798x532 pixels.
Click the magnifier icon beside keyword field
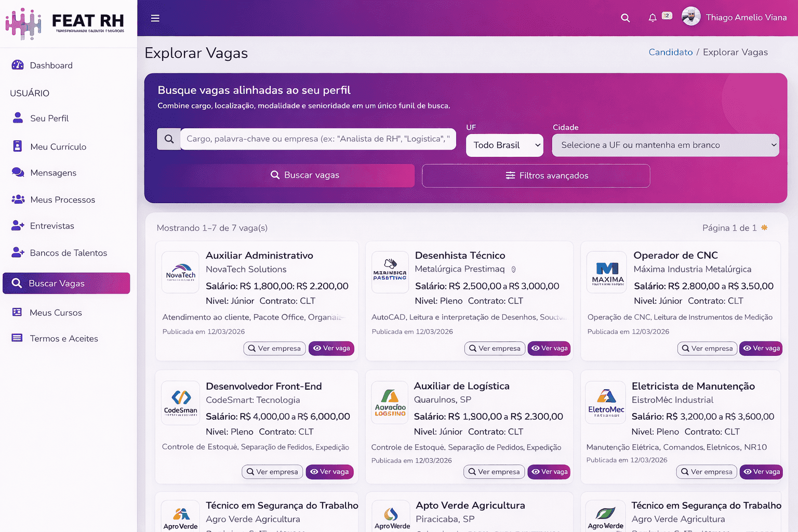click(169, 139)
